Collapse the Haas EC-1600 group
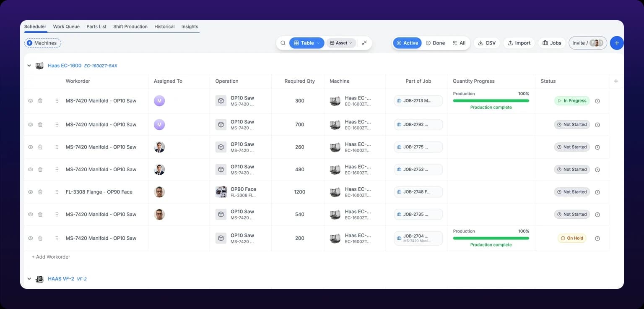 click(x=29, y=65)
